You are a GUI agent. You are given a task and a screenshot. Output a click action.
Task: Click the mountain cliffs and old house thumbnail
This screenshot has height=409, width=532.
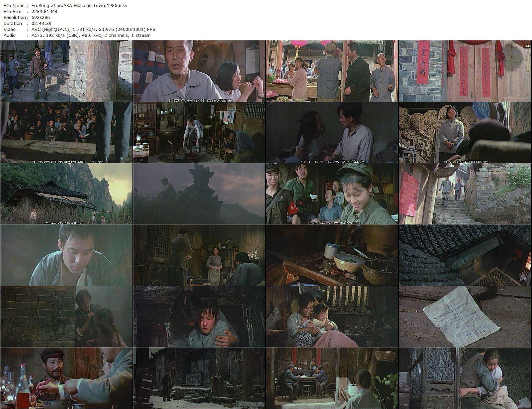tap(66, 194)
